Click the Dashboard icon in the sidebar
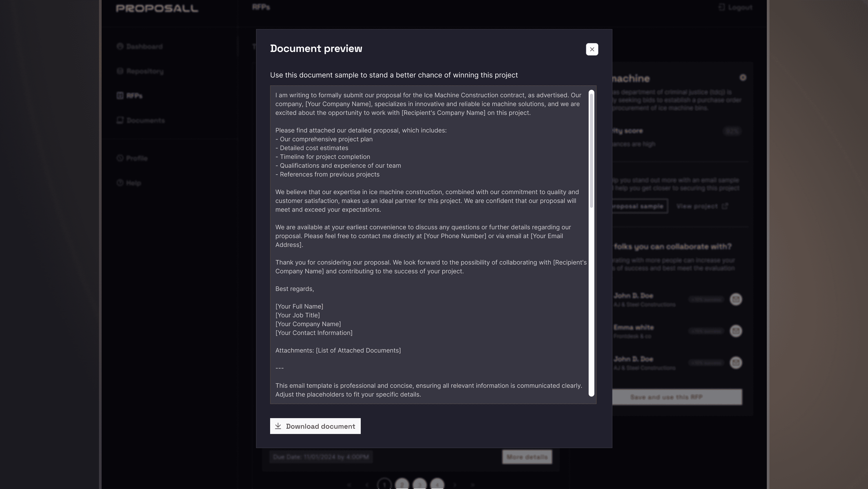The height and width of the screenshot is (489, 868). (120, 46)
